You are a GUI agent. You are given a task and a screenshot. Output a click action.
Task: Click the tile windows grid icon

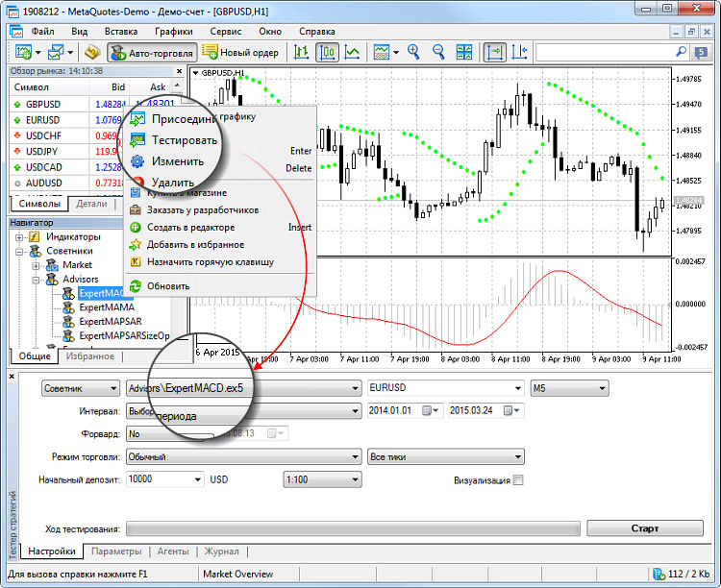tap(461, 52)
